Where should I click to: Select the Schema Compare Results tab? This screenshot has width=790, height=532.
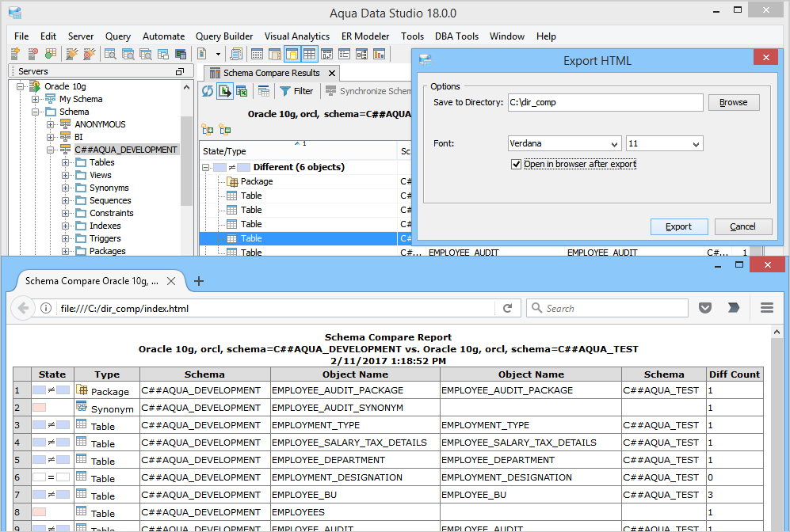pos(272,73)
